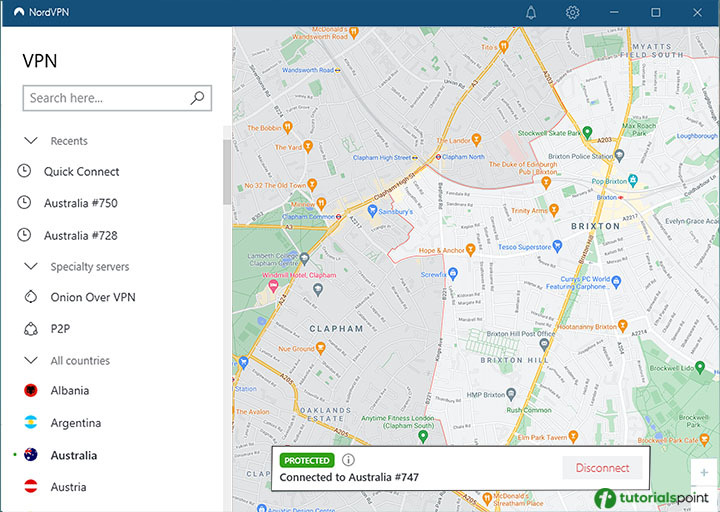Click The Bobbin restaurant pin
The image size is (720, 512).
[x=287, y=127]
